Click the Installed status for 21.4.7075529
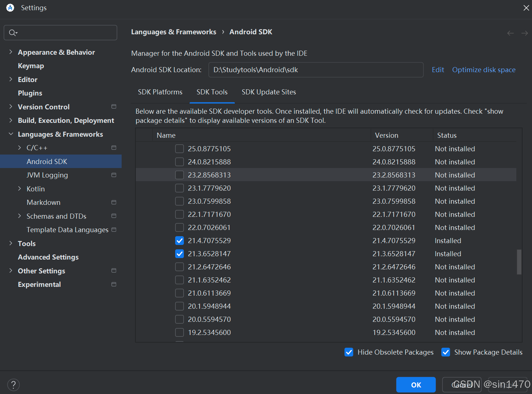The height and width of the screenshot is (394, 532). (448, 241)
